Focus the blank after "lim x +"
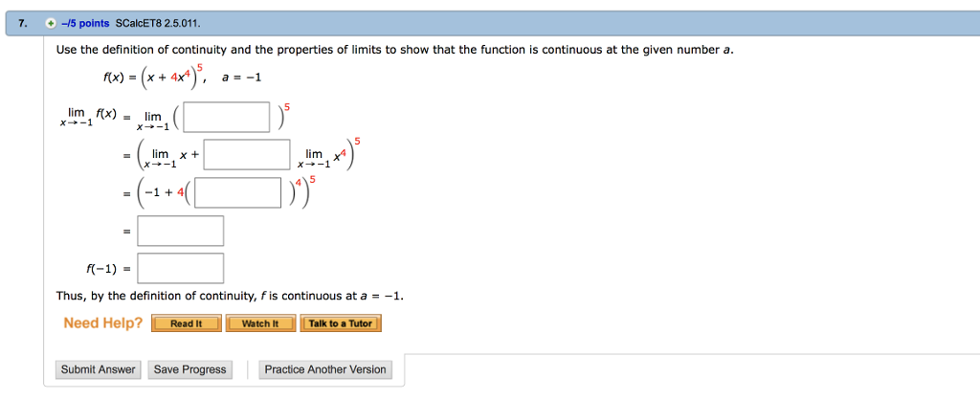980x400 pixels. (246, 154)
